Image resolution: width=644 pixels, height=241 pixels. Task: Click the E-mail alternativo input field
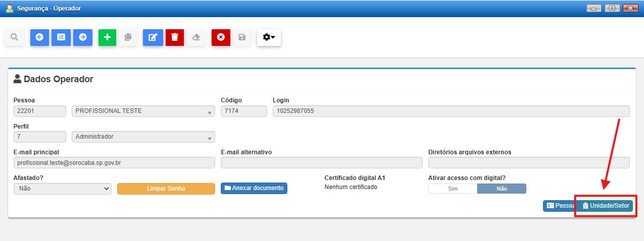click(x=321, y=163)
